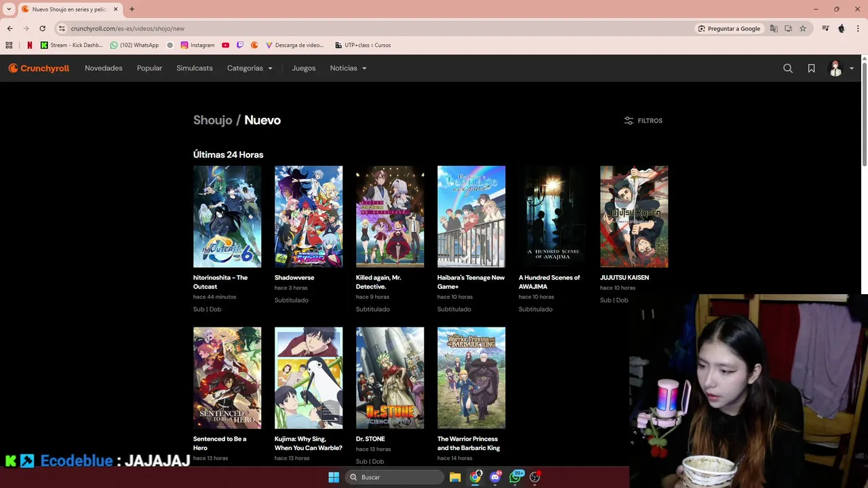The image size is (868, 488).
Task: Open Sentenced to Be a Hero poster
Action: pyautogui.click(x=227, y=378)
